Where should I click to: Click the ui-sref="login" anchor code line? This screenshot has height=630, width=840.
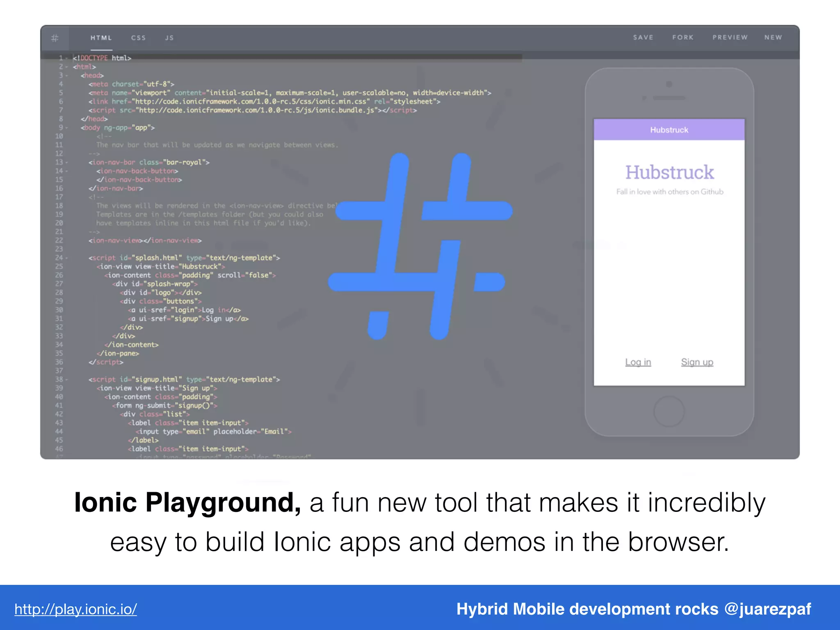[184, 310]
